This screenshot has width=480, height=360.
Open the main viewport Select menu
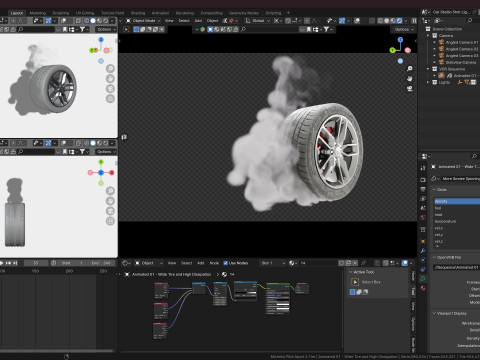pos(184,21)
